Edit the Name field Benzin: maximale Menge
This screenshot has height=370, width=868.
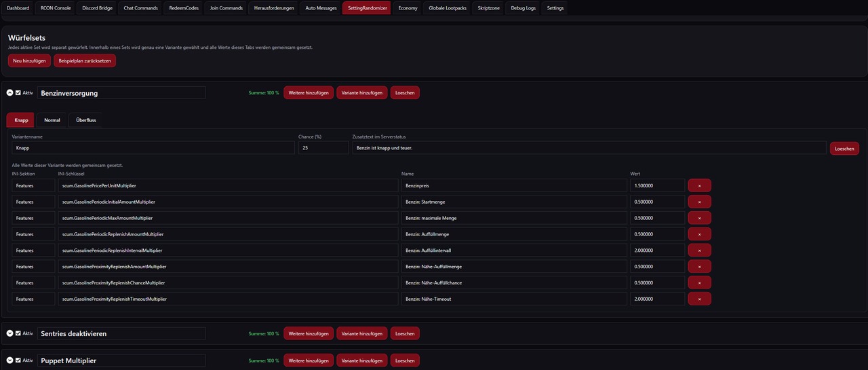pyautogui.click(x=514, y=218)
